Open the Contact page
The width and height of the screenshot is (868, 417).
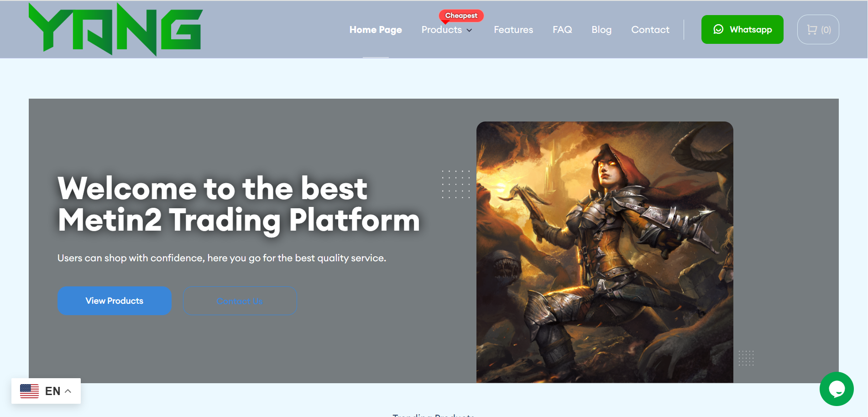650,30
